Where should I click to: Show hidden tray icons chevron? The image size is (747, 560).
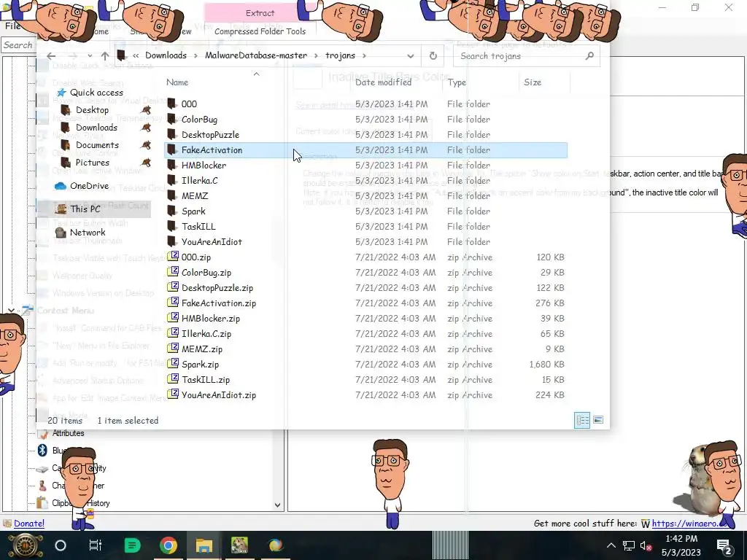coord(611,545)
